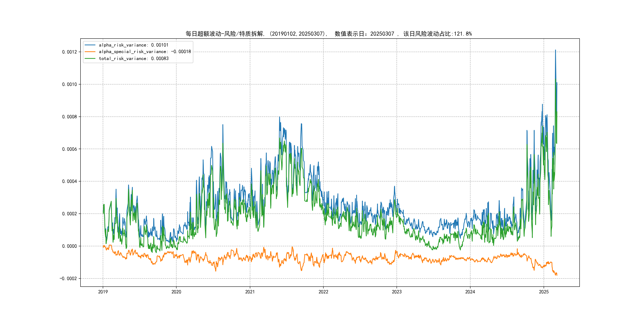The height and width of the screenshot is (322, 644).
Task: Select the total_risk_variance: 0.00083 legend label
Action: click(x=134, y=58)
